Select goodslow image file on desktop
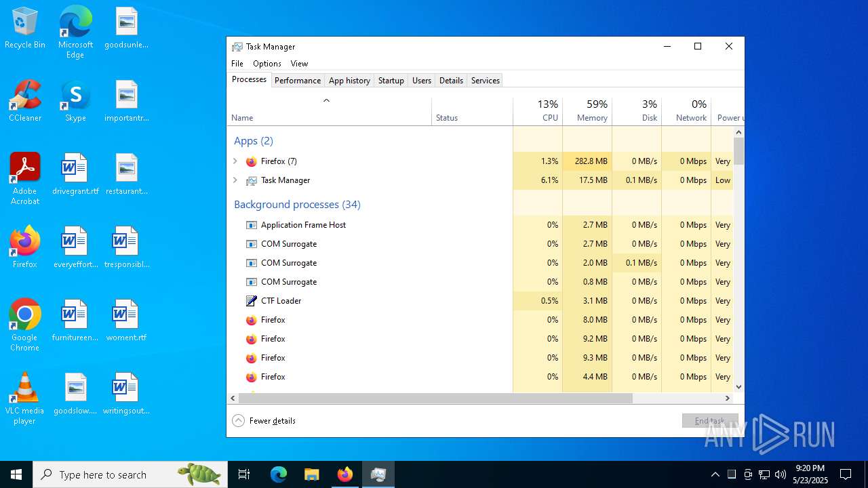Viewport: 868px width, 488px height. (x=75, y=394)
